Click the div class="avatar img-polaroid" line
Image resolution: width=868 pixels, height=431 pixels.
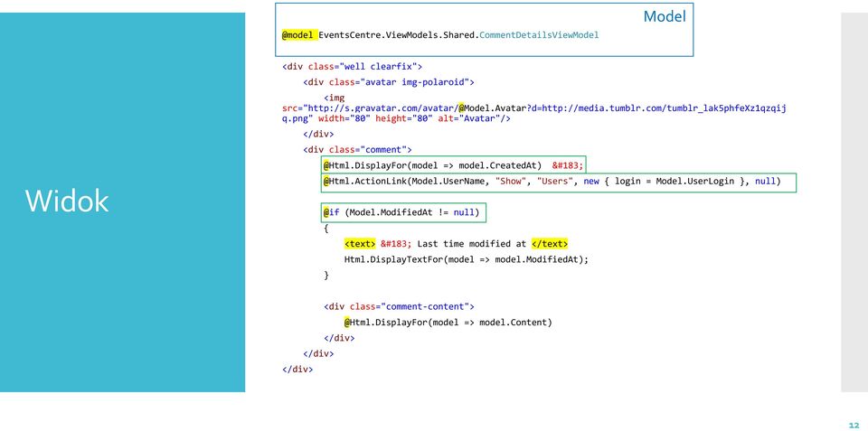pos(389,82)
